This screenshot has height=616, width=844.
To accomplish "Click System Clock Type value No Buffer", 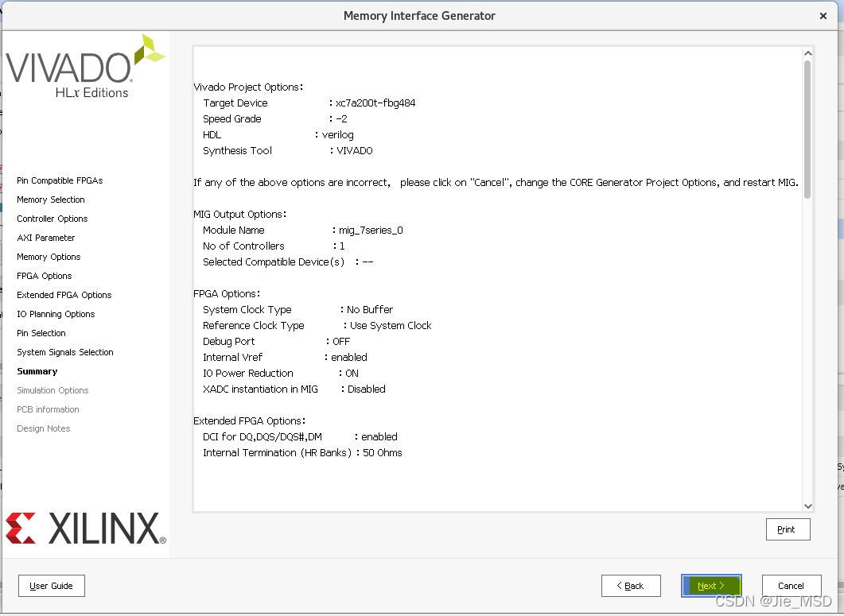I will [x=370, y=310].
